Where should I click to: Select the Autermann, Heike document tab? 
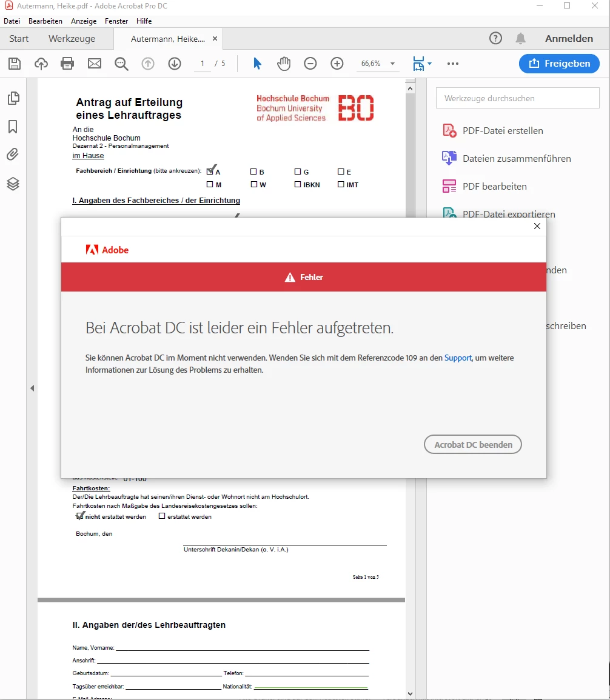[x=167, y=39]
